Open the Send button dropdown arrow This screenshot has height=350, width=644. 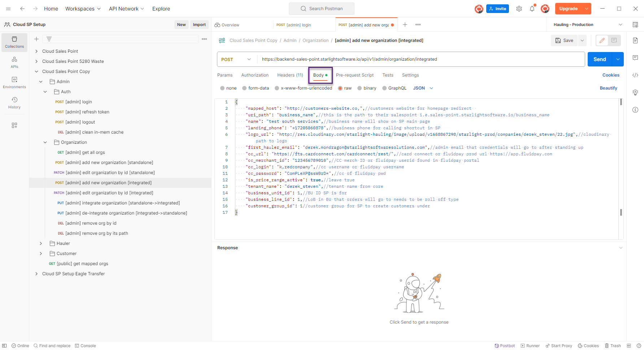(618, 59)
